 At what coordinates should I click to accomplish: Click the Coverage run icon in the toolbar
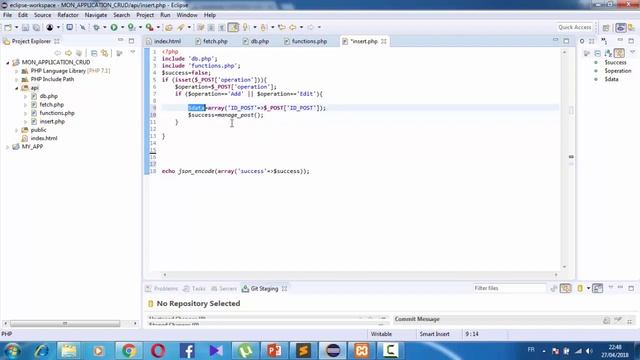coord(131,27)
